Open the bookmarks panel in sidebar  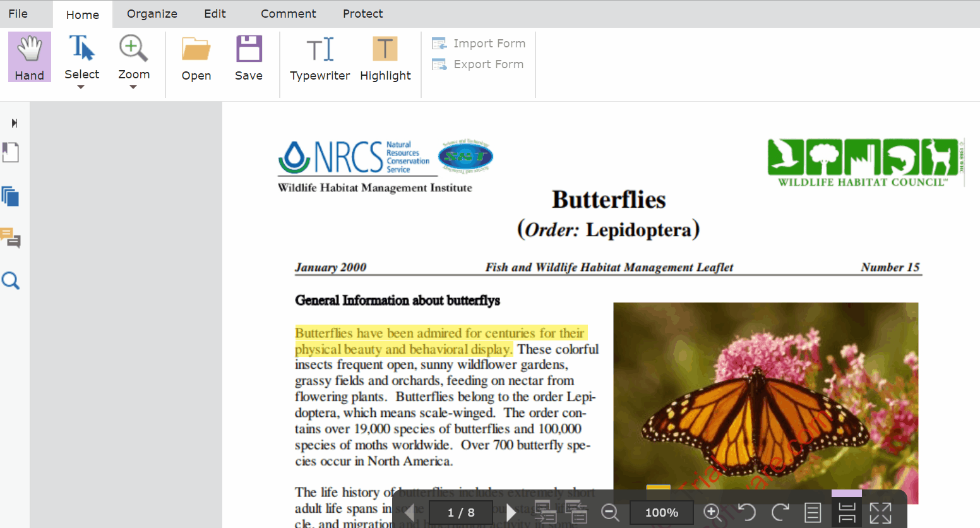[11, 153]
